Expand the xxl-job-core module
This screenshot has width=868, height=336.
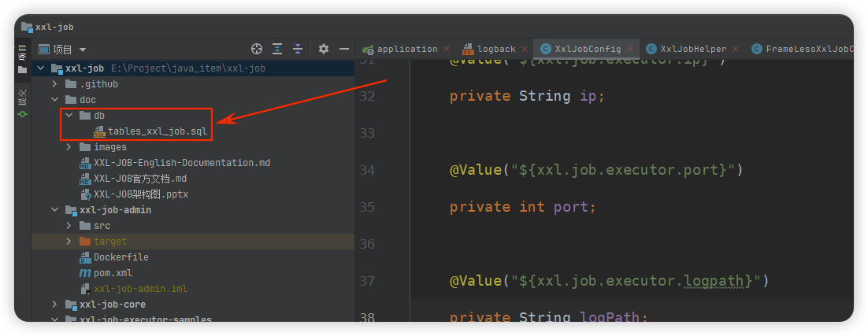pyautogui.click(x=54, y=305)
